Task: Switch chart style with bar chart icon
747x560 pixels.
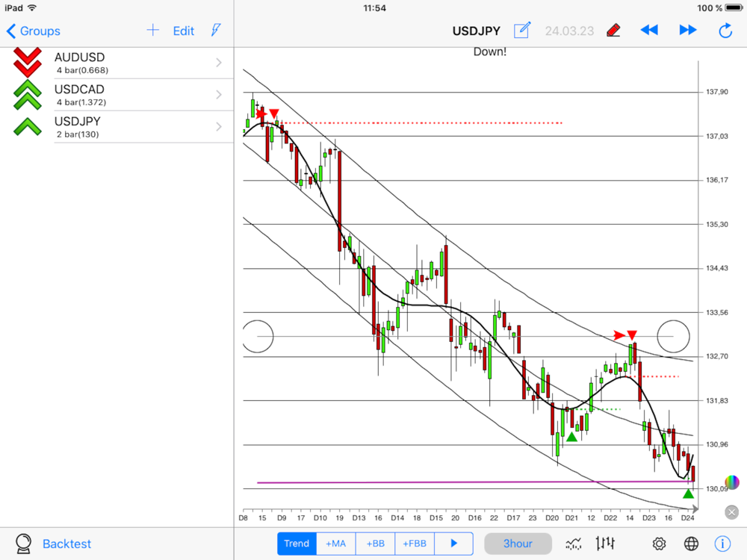Action: pyautogui.click(x=605, y=543)
